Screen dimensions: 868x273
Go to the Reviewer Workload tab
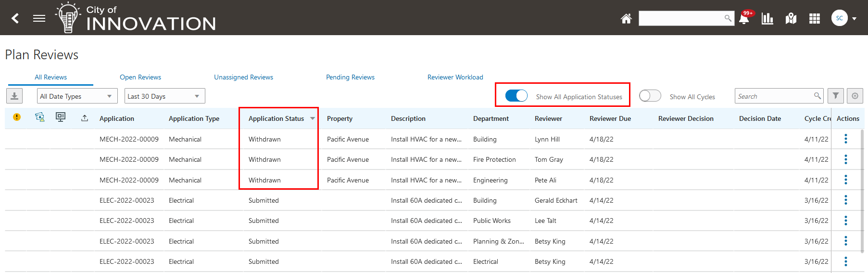(455, 77)
